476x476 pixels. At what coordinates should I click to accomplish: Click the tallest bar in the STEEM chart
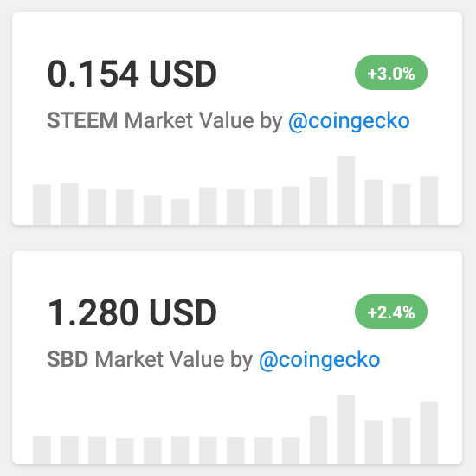pyautogui.click(x=346, y=190)
